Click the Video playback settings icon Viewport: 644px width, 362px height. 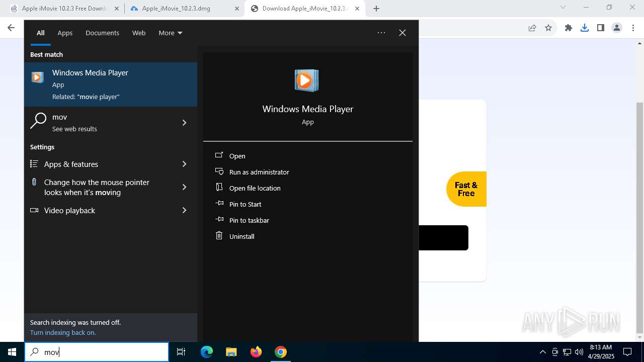34,210
